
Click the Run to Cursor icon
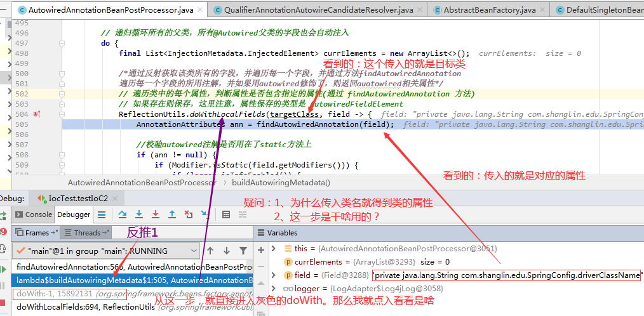click(x=205, y=214)
